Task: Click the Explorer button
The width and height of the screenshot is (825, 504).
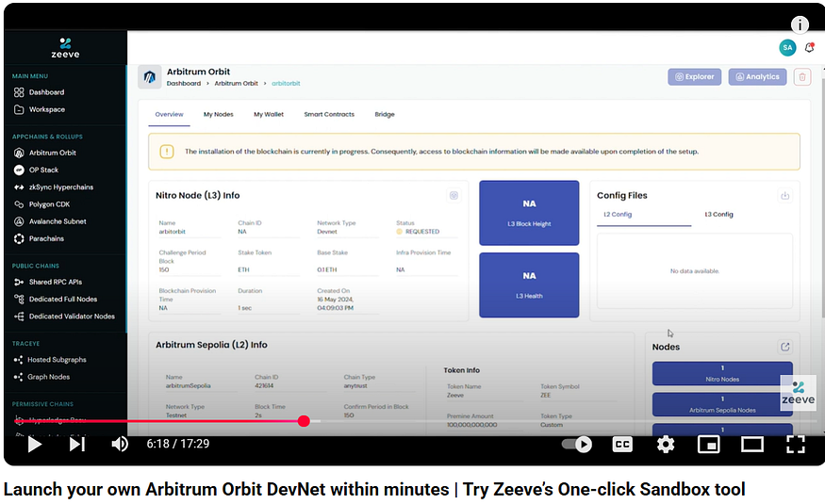Action: pyautogui.click(x=695, y=77)
